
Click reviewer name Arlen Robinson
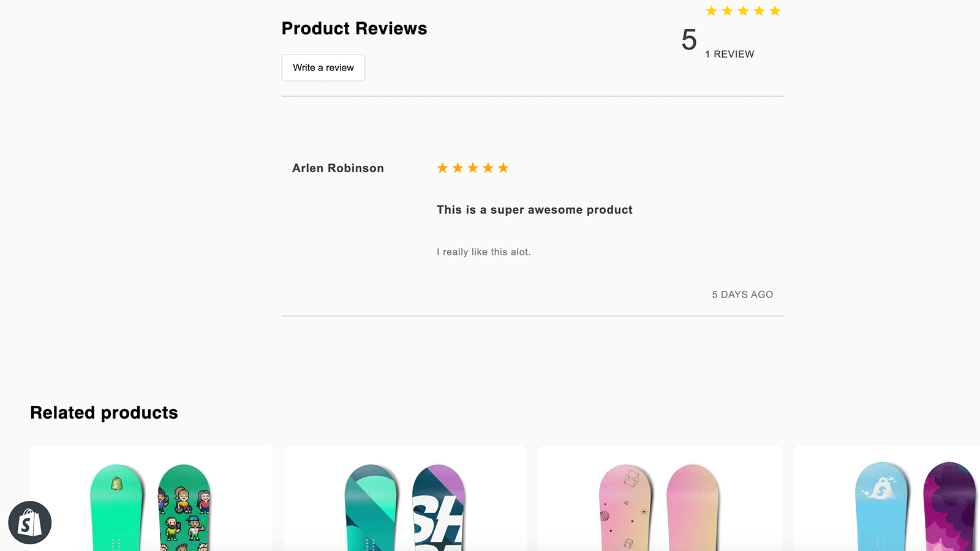338,168
